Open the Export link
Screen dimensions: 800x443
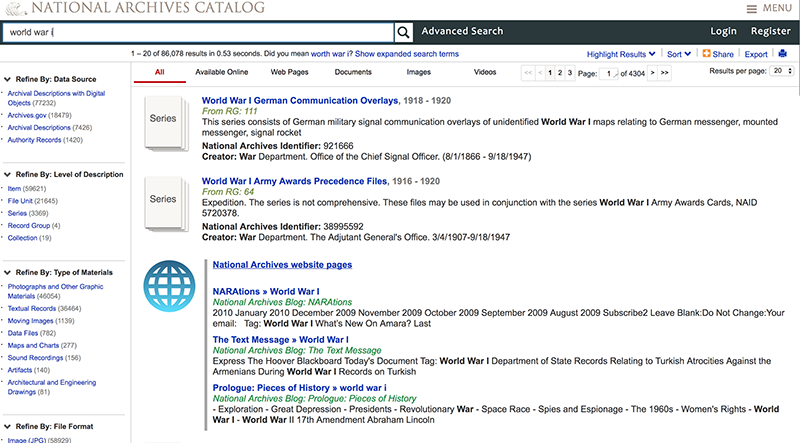(x=756, y=54)
